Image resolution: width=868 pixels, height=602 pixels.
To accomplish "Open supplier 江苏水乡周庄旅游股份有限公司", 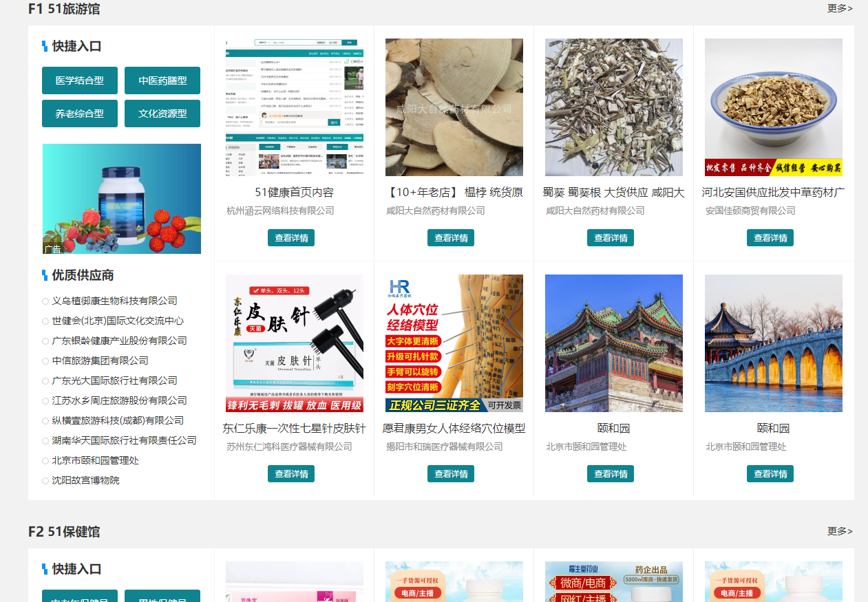I will [x=119, y=400].
